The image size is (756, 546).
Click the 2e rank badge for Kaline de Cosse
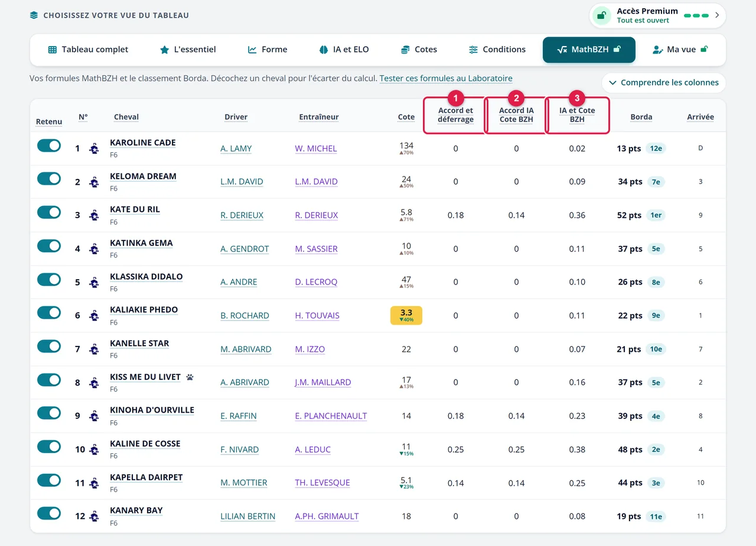point(656,449)
